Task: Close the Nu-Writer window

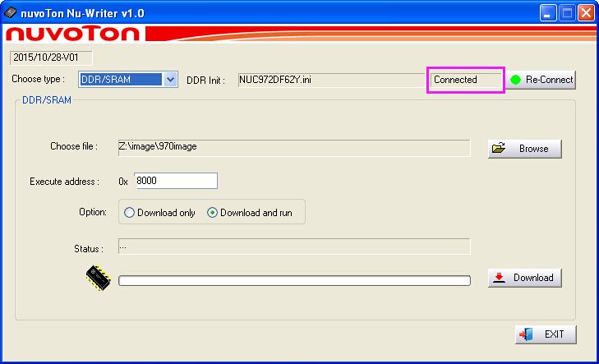Action: [586, 12]
